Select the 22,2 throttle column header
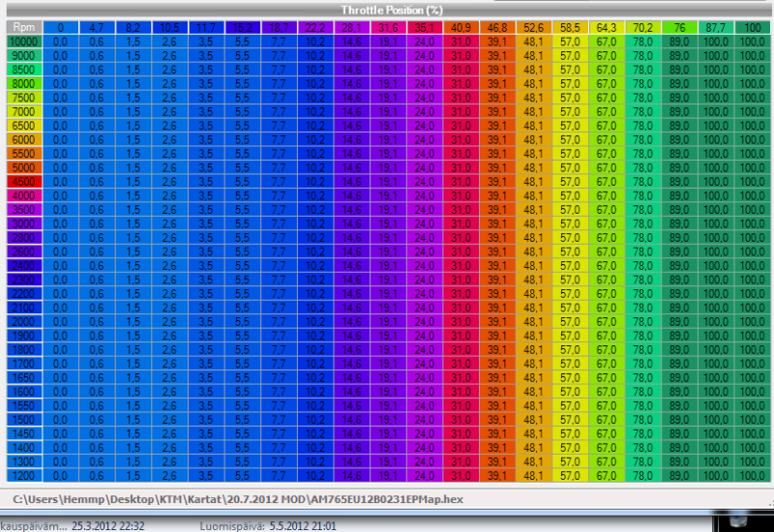Image resolution: width=774 pixels, height=532 pixels. pos(314,27)
